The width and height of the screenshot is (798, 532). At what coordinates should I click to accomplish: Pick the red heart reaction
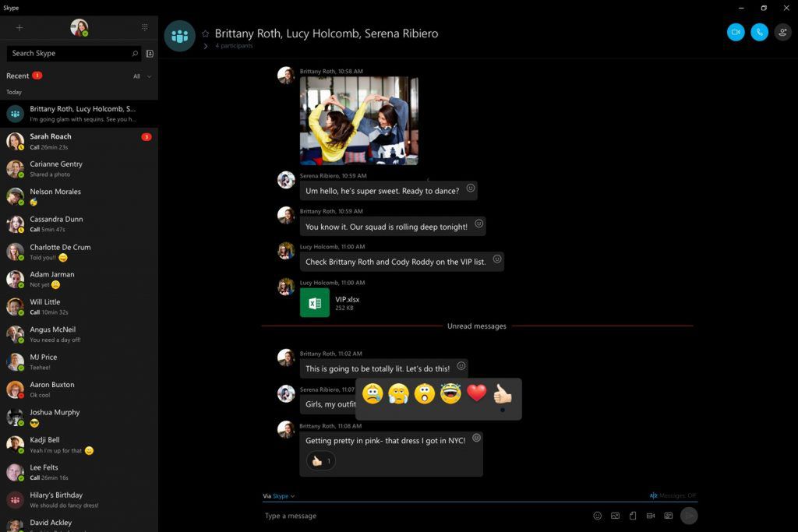point(477,393)
